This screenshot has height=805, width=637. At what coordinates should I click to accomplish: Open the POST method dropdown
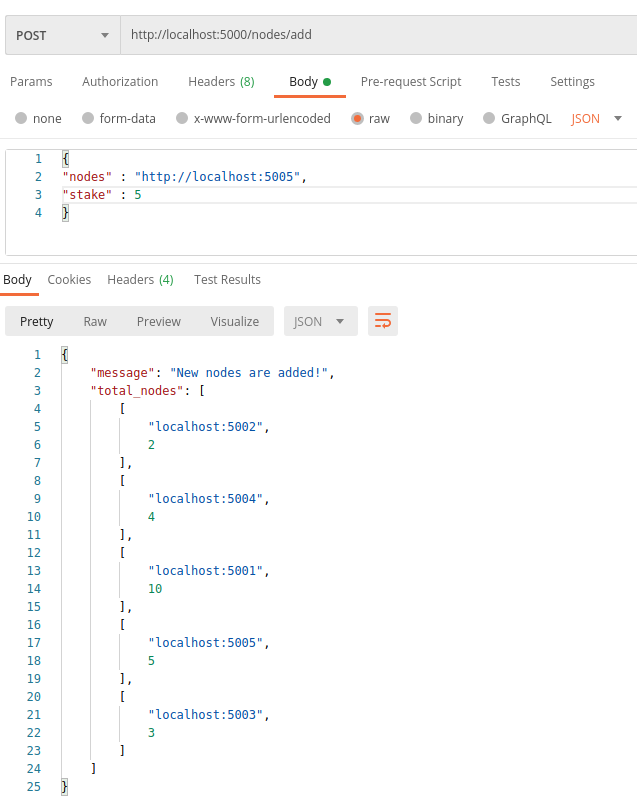pos(63,35)
